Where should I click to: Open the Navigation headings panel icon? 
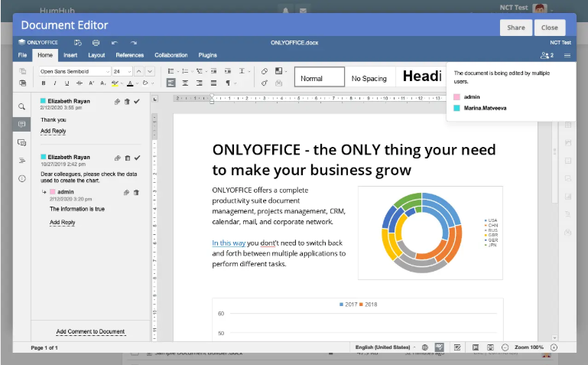(x=21, y=161)
